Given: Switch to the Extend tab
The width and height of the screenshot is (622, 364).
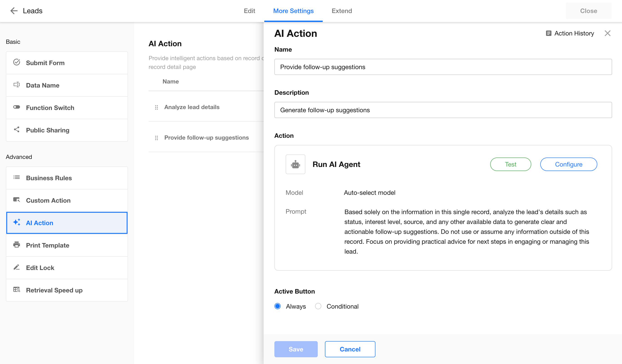Looking at the screenshot, I should point(342,11).
